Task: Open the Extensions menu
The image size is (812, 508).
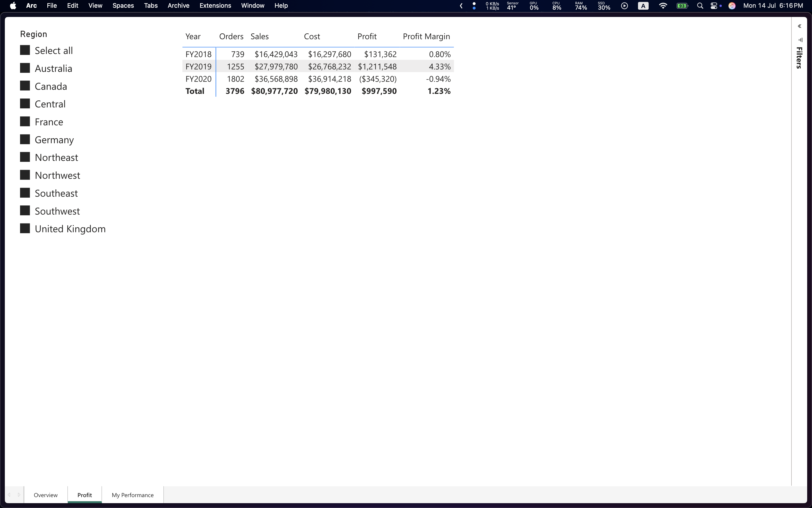Action: [x=215, y=6]
